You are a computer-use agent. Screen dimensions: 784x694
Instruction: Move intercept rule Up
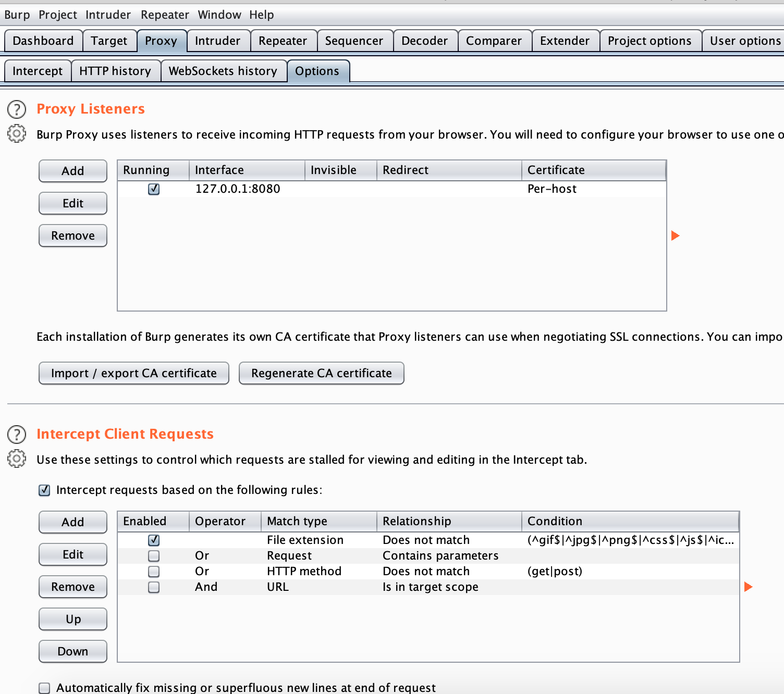click(x=73, y=619)
